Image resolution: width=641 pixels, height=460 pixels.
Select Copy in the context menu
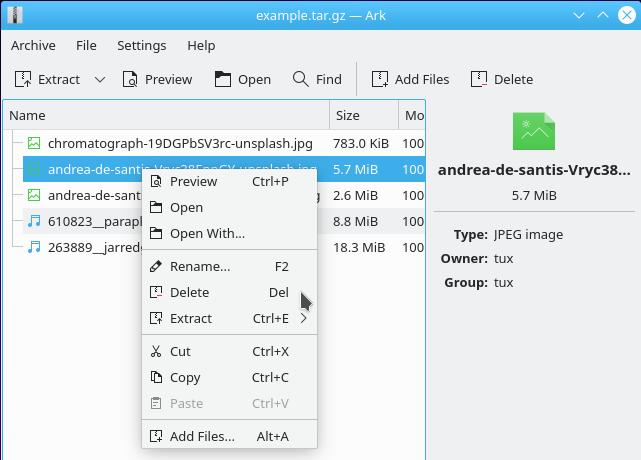pyautogui.click(x=185, y=377)
